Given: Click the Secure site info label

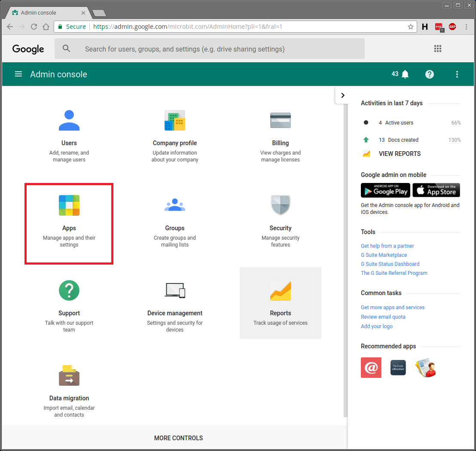Looking at the screenshot, I should click(72, 27).
